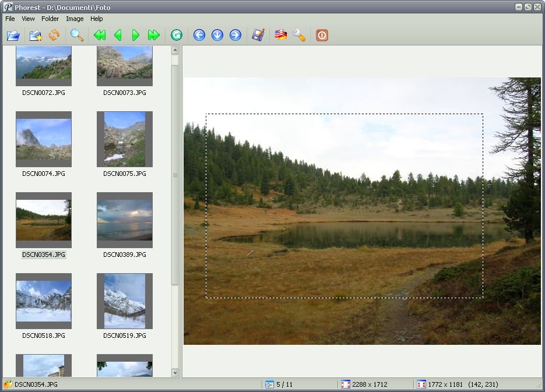The image size is (545, 392).
Task: Click the thumbnail list scroll down arrow
Action: tap(175, 372)
